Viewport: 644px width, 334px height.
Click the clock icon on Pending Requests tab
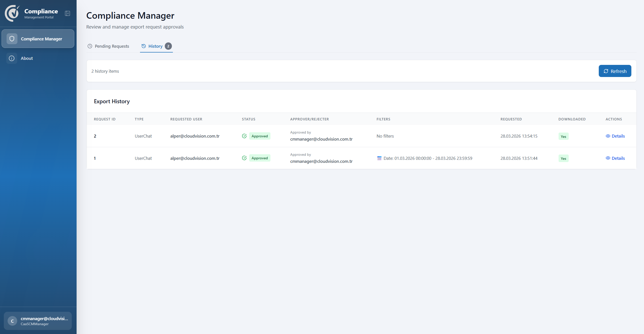click(90, 46)
